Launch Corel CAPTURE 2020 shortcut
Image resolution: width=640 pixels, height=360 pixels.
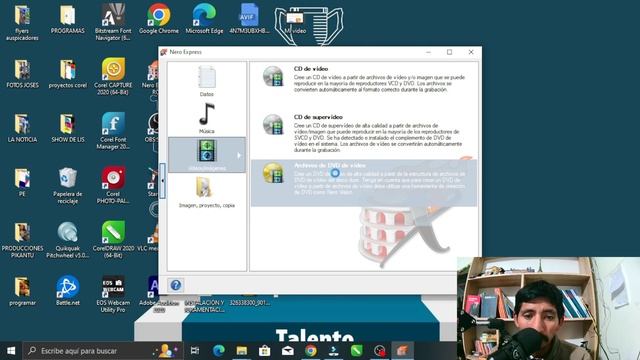[113, 77]
